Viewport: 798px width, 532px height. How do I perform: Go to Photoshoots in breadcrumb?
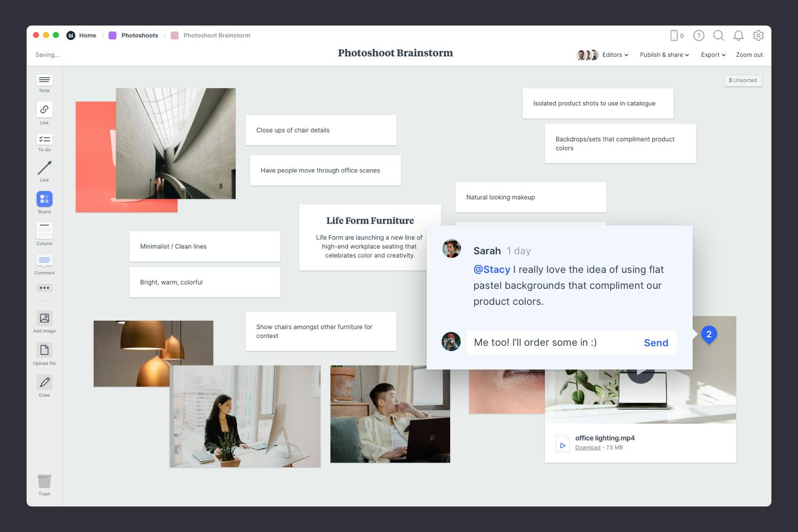click(139, 36)
